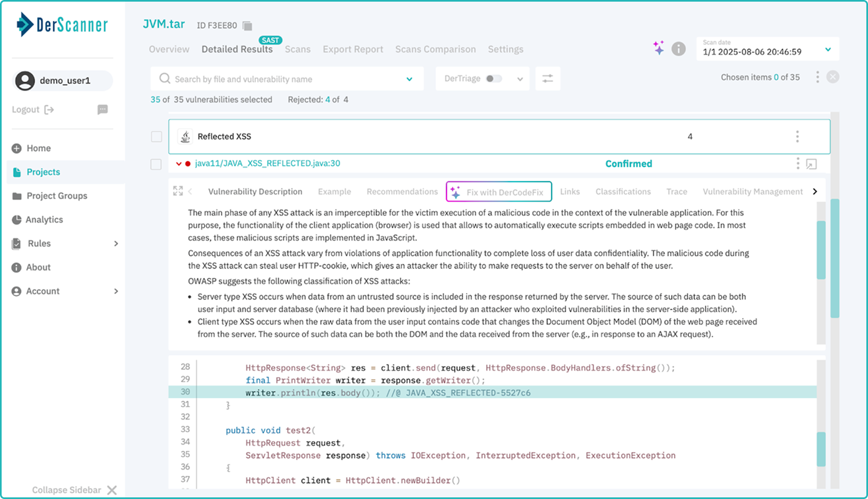Switch to the Recommendations tab

[401, 191]
